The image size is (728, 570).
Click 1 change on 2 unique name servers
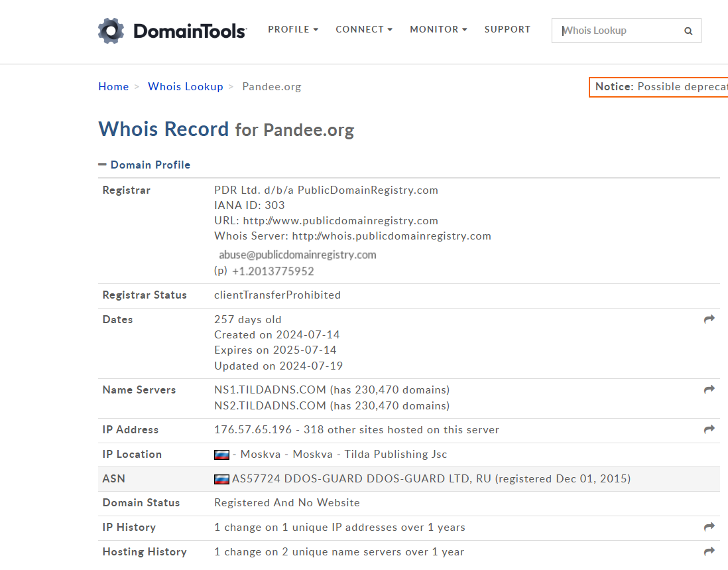coord(339,552)
